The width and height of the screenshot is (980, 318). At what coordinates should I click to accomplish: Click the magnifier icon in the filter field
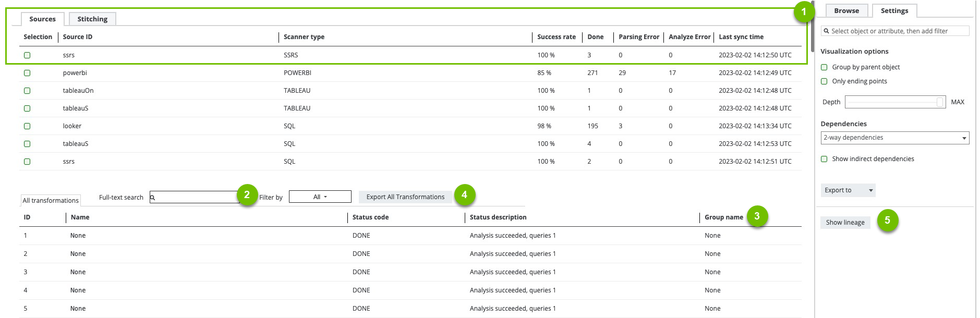pos(826,31)
